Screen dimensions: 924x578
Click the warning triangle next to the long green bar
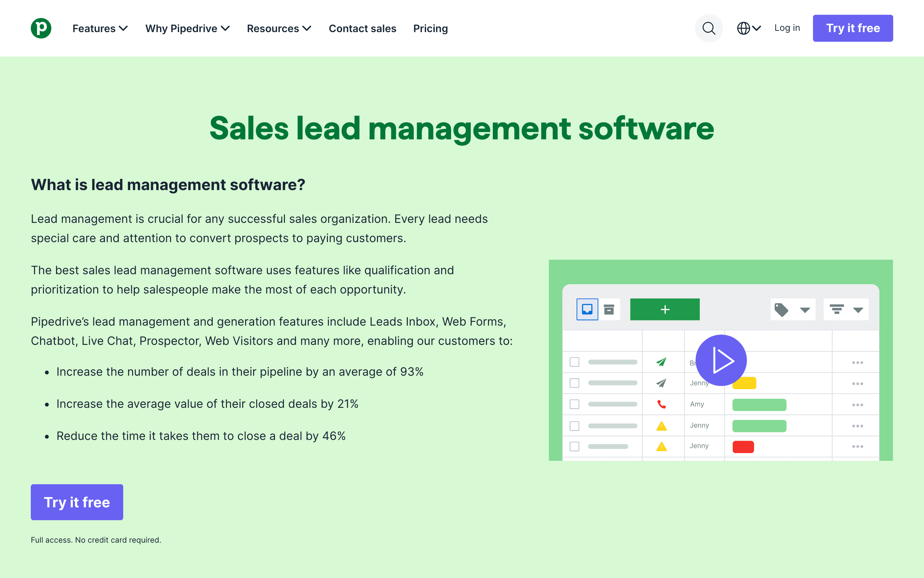pos(661,425)
